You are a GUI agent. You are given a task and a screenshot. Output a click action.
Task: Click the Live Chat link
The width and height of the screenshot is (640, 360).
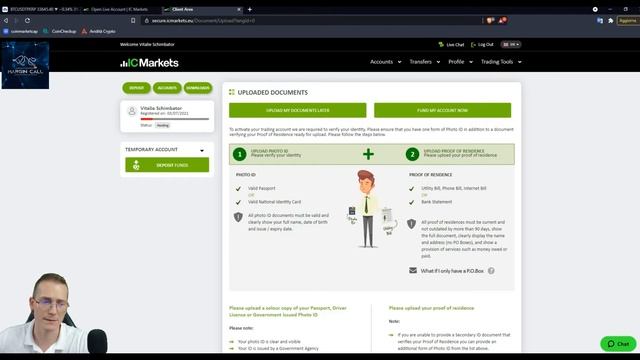tap(455, 44)
